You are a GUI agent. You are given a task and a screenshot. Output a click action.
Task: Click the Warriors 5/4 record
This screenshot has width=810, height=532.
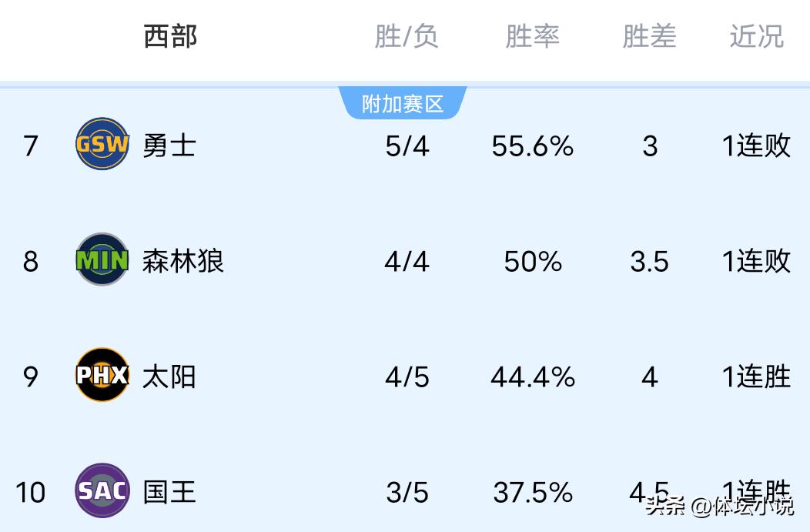coord(407,146)
